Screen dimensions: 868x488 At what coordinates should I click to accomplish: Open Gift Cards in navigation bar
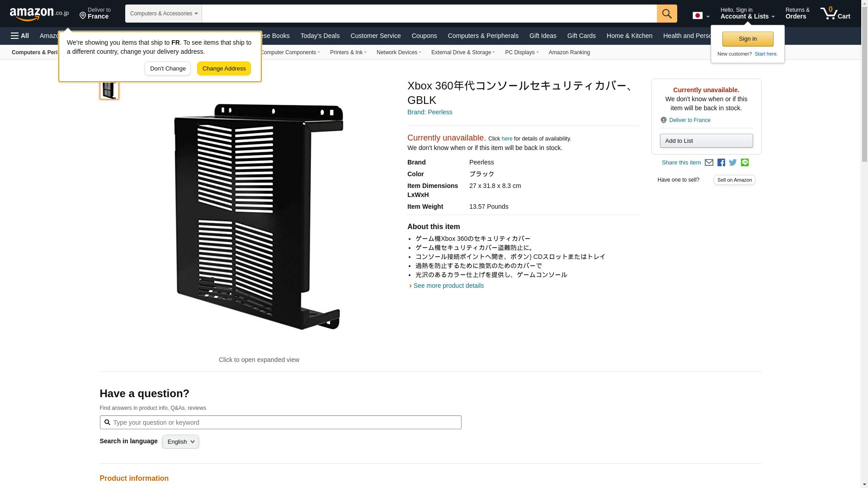click(x=581, y=36)
